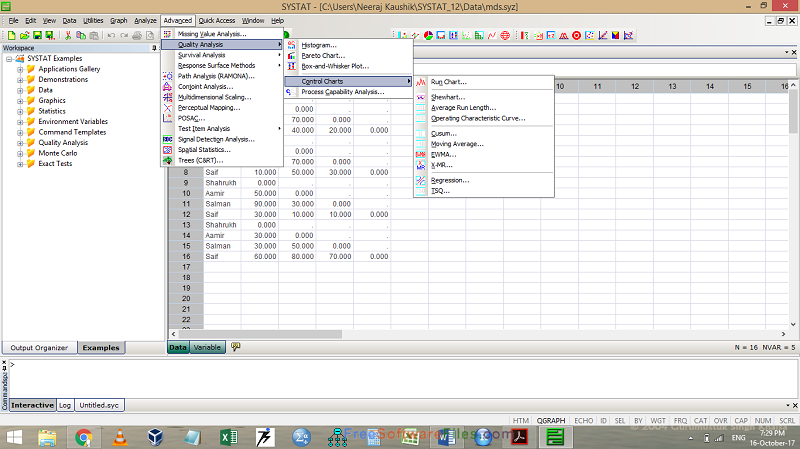The image size is (800, 449).
Task: Click the Histogram icon in Quality Analysis submenu
Action: pyautogui.click(x=291, y=45)
